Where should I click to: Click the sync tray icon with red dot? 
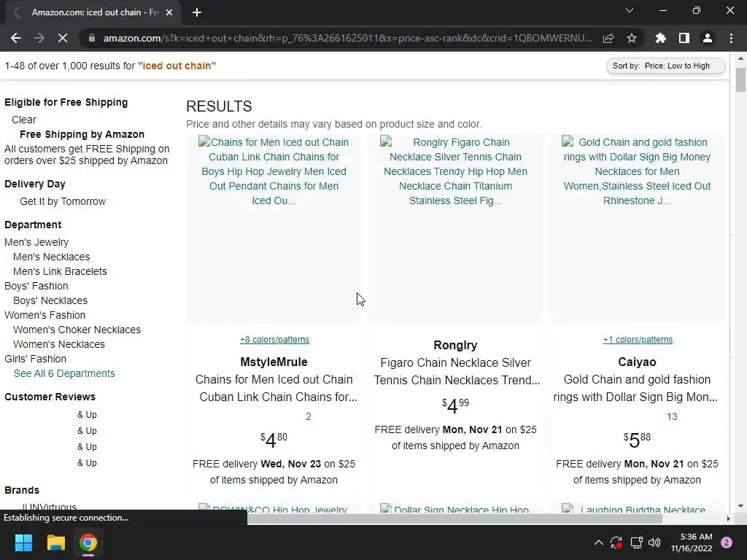(616, 542)
